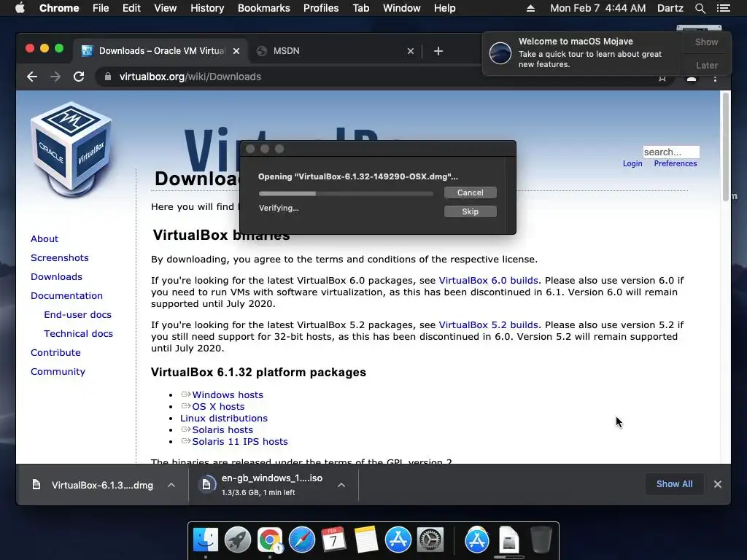Click Later on the Mojave notification
Image resolution: width=747 pixels, height=560 pixels.
pos(706,65)
